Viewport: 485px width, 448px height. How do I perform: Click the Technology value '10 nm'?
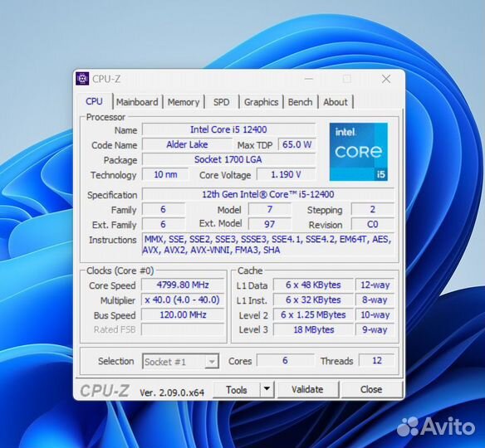[165, 174]
